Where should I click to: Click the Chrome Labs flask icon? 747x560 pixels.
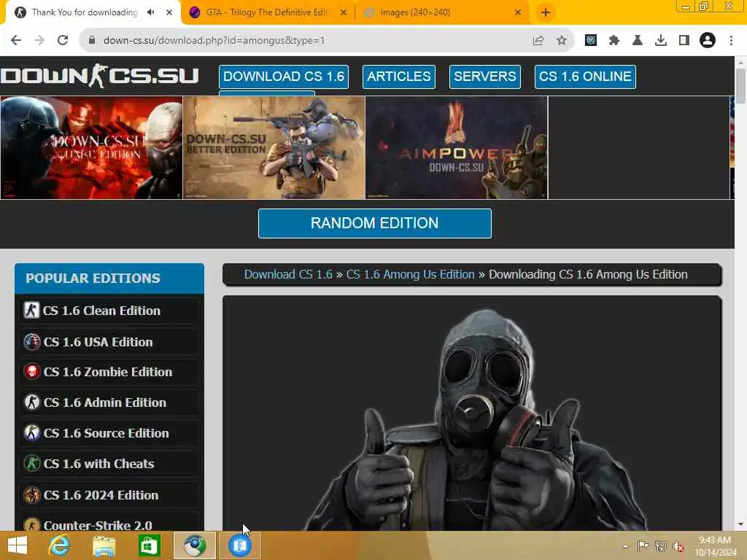point(638,41)
